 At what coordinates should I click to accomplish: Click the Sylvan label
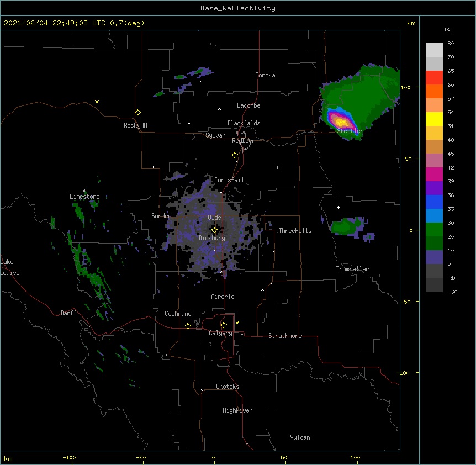pos(215,135)
